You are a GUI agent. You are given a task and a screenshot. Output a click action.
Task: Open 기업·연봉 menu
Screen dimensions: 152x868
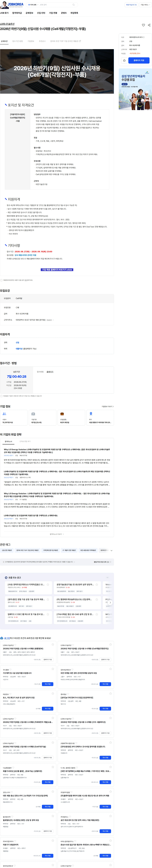(x=53, y=13)
